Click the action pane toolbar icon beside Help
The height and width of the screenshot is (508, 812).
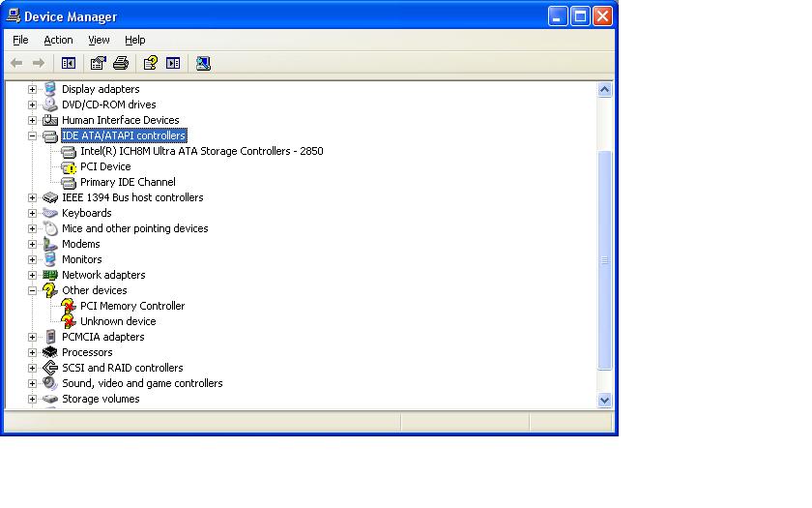pyautogui.click(x=173, y=63)
